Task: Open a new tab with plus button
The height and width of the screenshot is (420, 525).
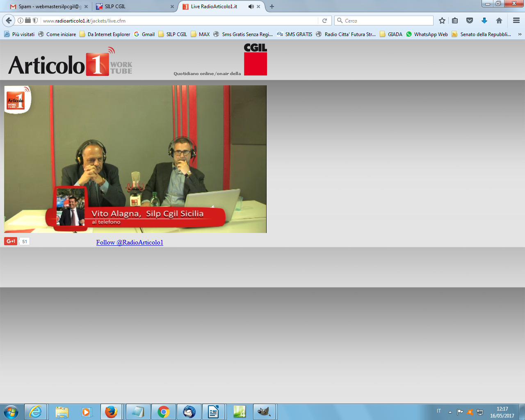Action: tap(272, 7)
